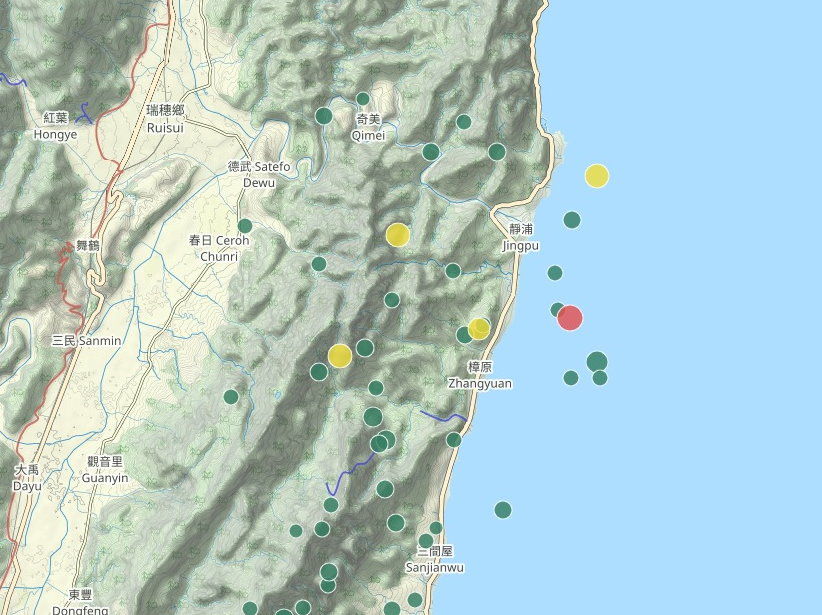This screenshot has width=822, height=615.
Task: Select the isolated green marker northeast of Guanyin
Action: (231, 397)
